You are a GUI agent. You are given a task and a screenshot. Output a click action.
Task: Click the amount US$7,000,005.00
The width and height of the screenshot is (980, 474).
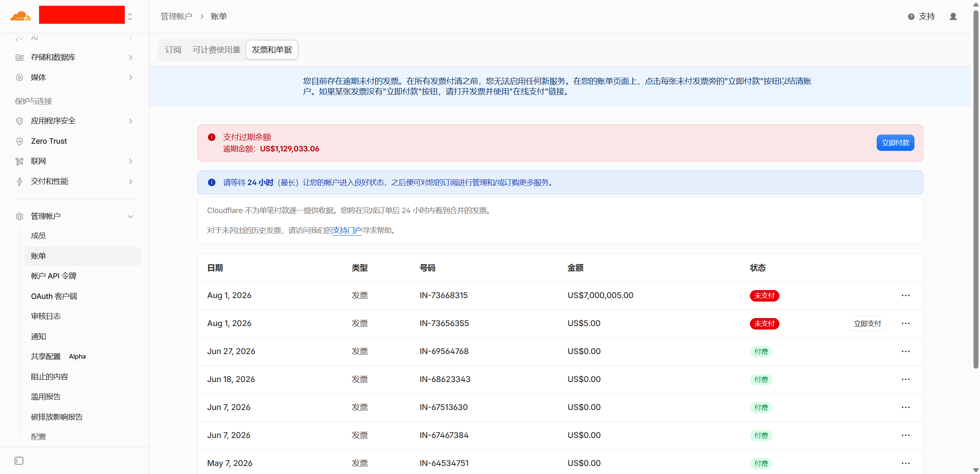[x=600, y=295]
